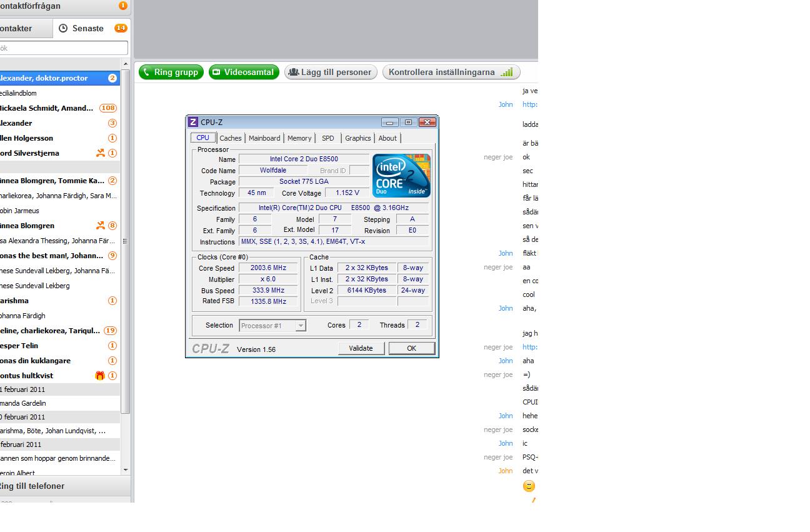The image size is (810, 532).
Task: Click the Instructions value MMX, SSE list
Action: (334, 242)
